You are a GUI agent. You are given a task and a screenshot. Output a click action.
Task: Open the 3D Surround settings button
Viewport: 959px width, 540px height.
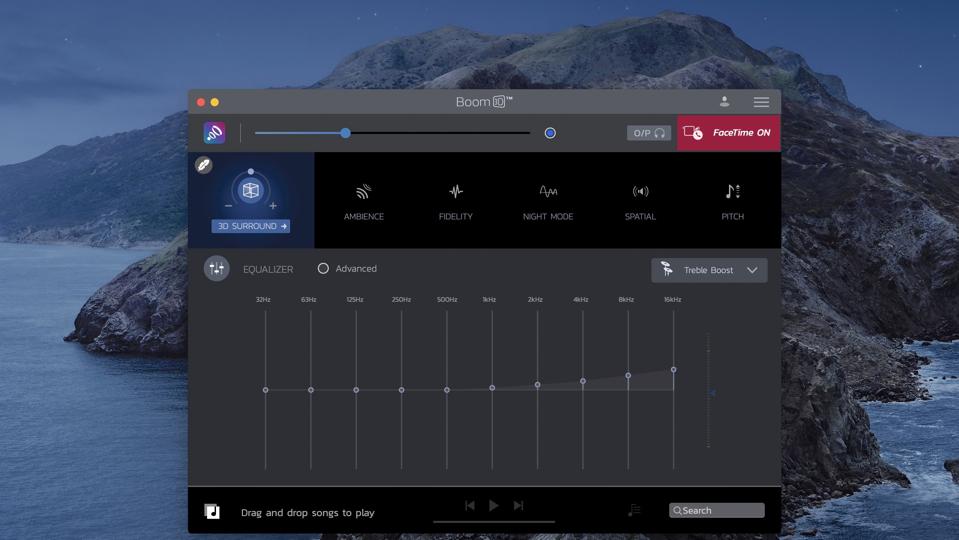[x=250, y=226]
